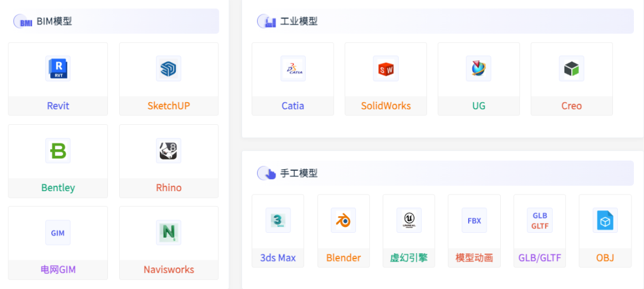Open the UG globe icon
644x289 pixels.
478,68
